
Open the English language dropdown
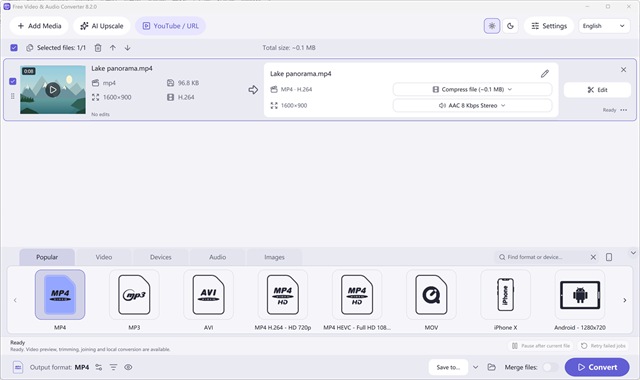(x=604, y=26)
